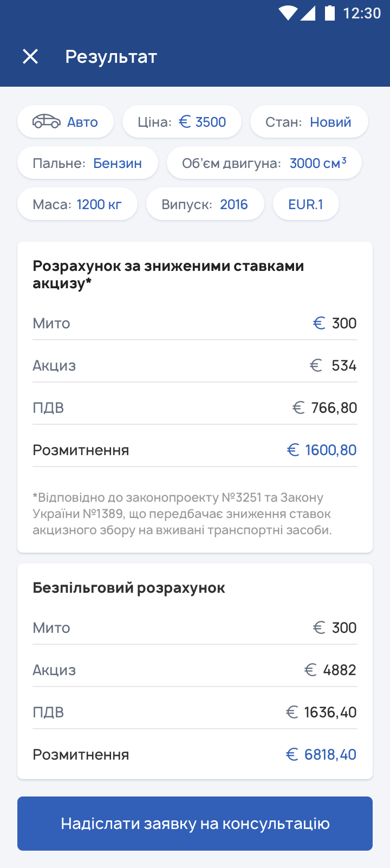Close the Результат screen with X icon

(30, 56)
